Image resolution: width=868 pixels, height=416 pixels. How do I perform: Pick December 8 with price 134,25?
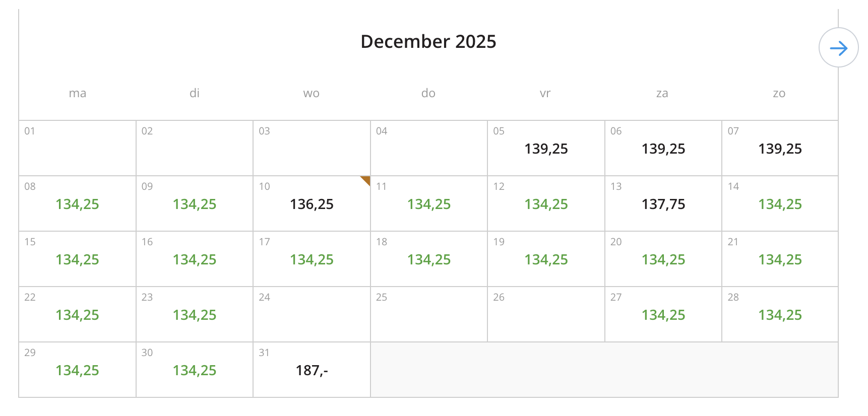77,203
